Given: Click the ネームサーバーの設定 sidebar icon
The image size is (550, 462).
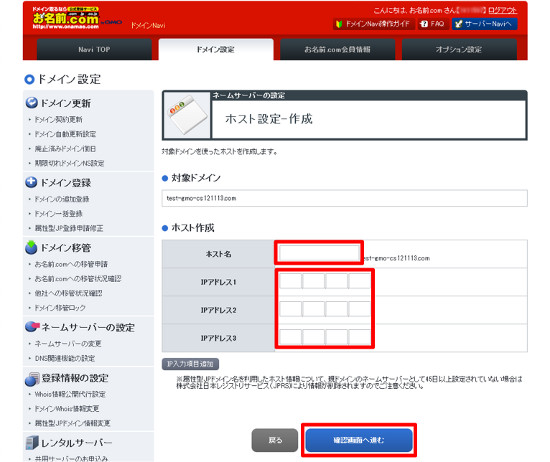Looking at the screenshot, I should click(32, 327).
